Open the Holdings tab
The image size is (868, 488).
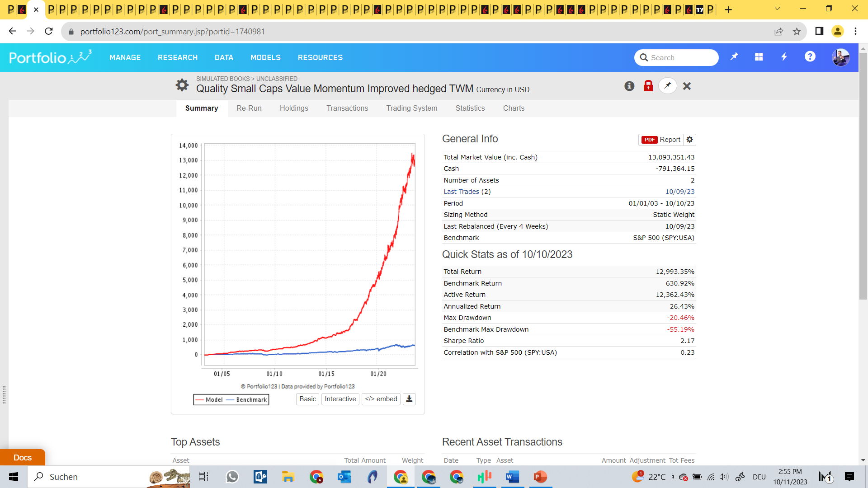click(294, 108)
